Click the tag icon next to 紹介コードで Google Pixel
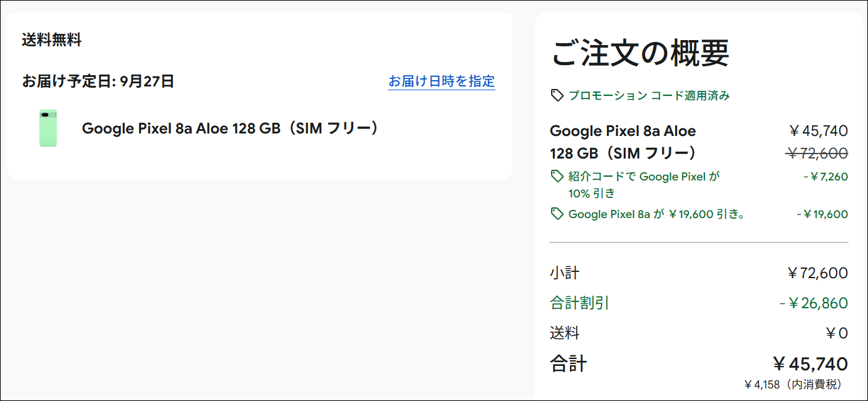The image size is (868, 401). point(557,177)
